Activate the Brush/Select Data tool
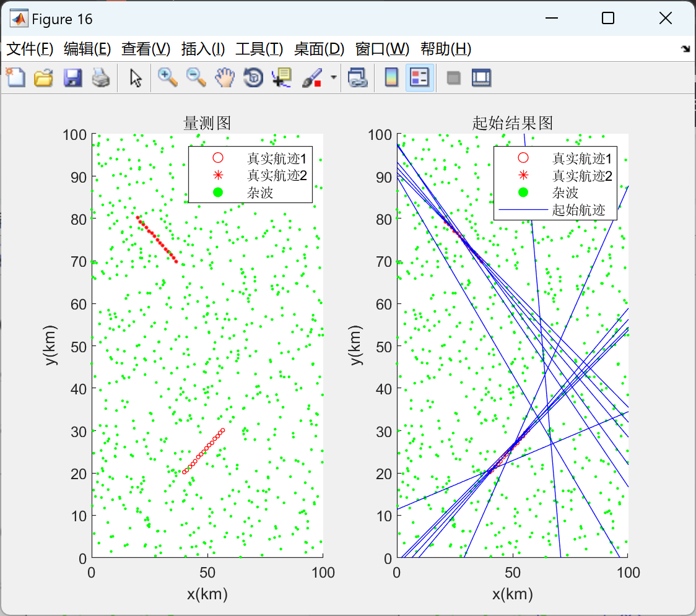The width and height of the screenshot is (696, 616). tap(310, 77)
